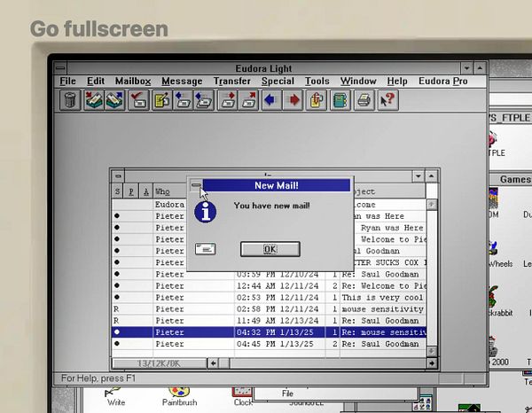Click the 13/12K/0K mailbox size button

[159, 363]
